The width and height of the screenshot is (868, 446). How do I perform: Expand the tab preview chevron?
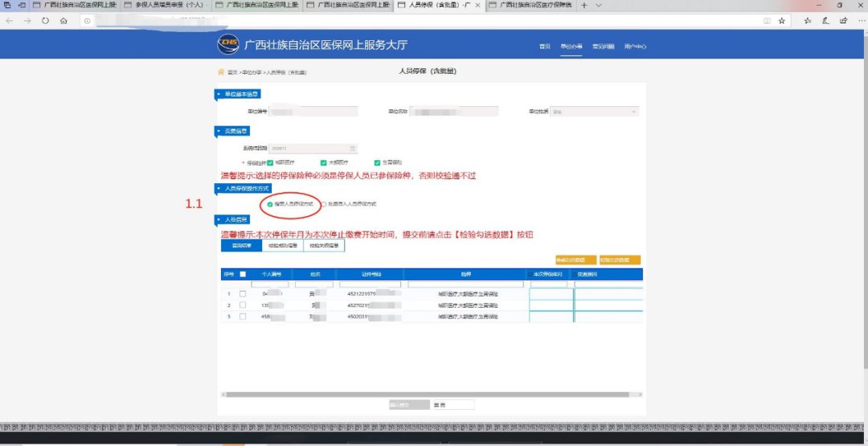pos(599,5)
